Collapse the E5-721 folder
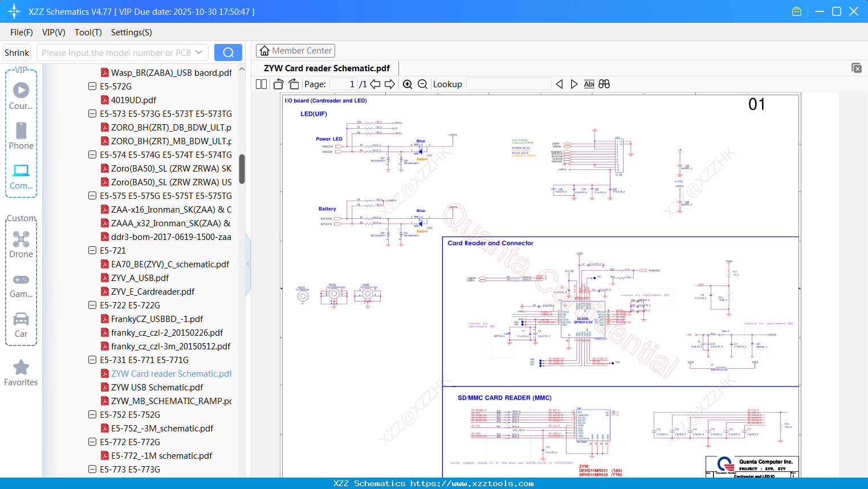The image size is (868, 489). point(92,250)
